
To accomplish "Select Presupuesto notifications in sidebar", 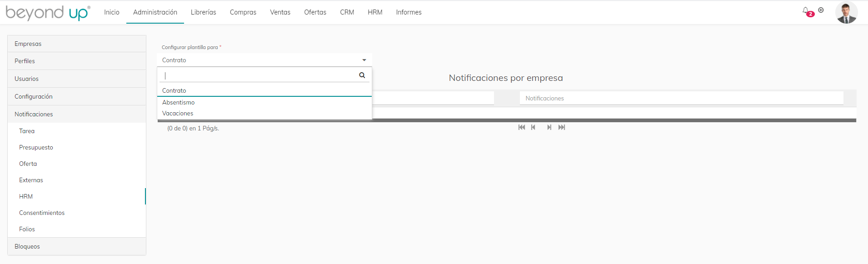I will [x=36, y=147].
